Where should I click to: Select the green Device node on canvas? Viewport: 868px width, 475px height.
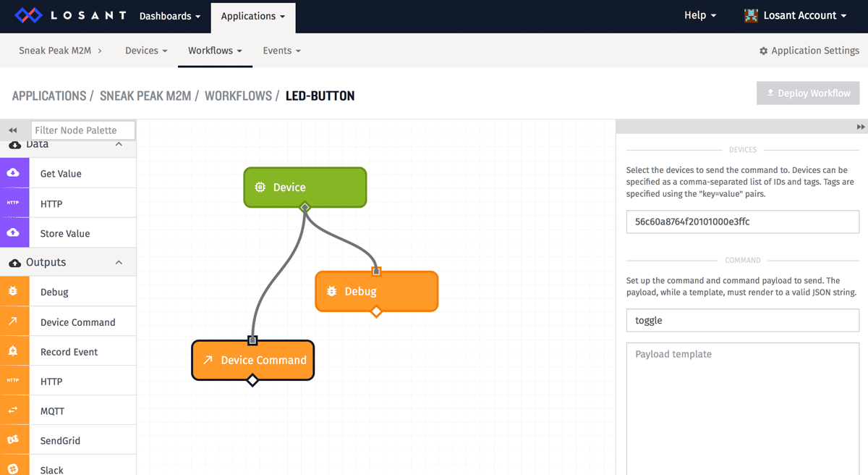point(305,187)
